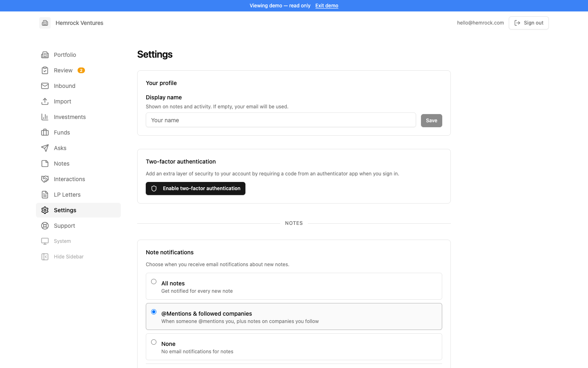Focus the Your name input field

coord(281,120)
